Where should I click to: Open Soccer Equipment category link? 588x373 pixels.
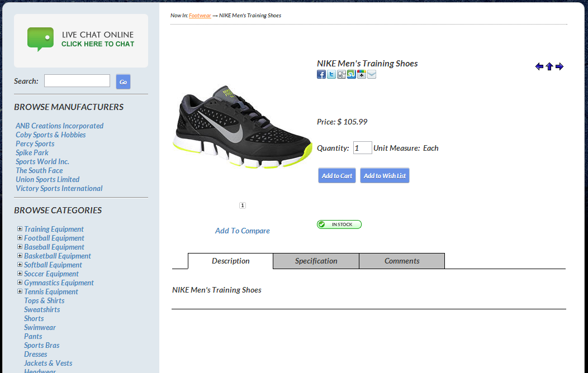pos(51,274)
